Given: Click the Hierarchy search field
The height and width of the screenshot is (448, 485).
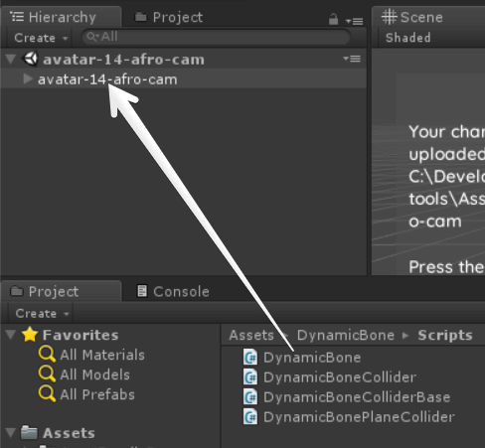Looking at the screenshot, I should 216,37.
